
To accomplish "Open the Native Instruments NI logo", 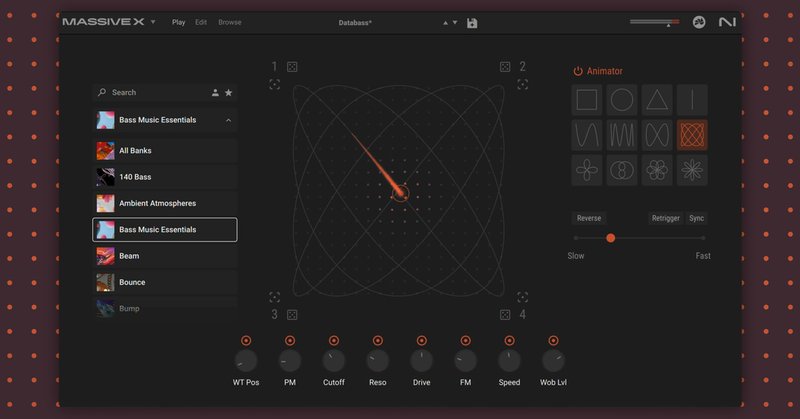I will pos(727,22).
